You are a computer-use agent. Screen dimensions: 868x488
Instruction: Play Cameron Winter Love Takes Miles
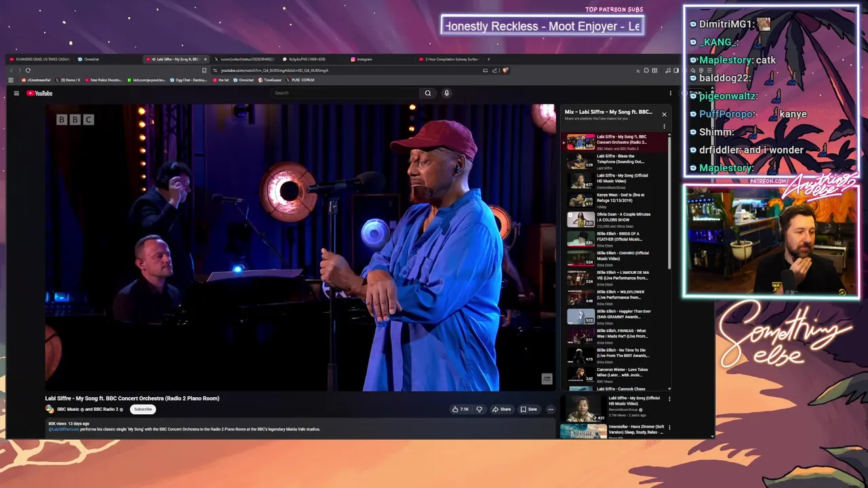[614, 375]
